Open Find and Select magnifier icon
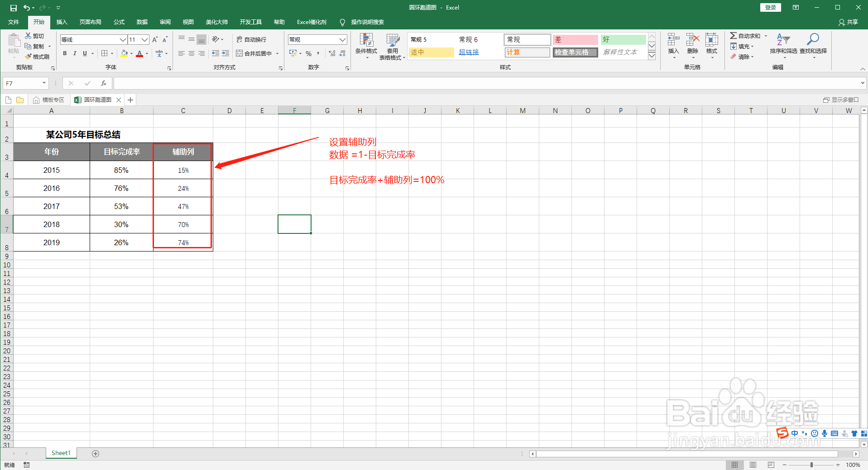Image resolution: width=868 pixels, height=470 pixels. 813,40
